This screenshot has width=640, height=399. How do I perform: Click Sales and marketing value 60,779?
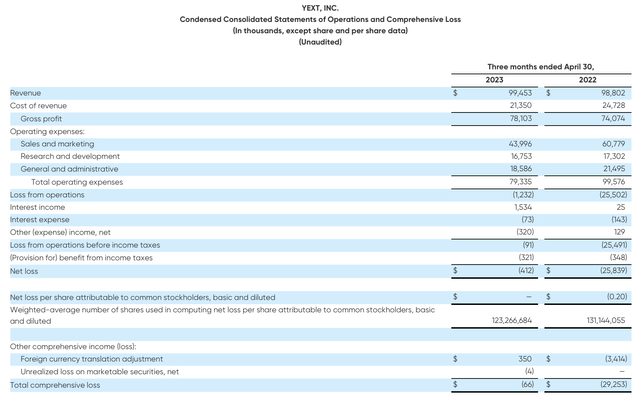point(613,144)
